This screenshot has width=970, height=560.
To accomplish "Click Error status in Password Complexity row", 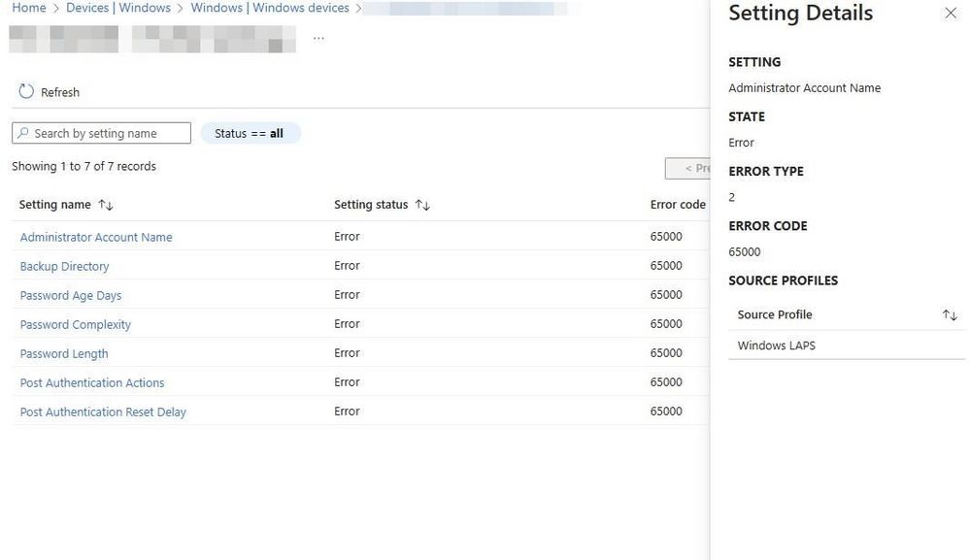I will pyautogui.click(x=347, y=323).
